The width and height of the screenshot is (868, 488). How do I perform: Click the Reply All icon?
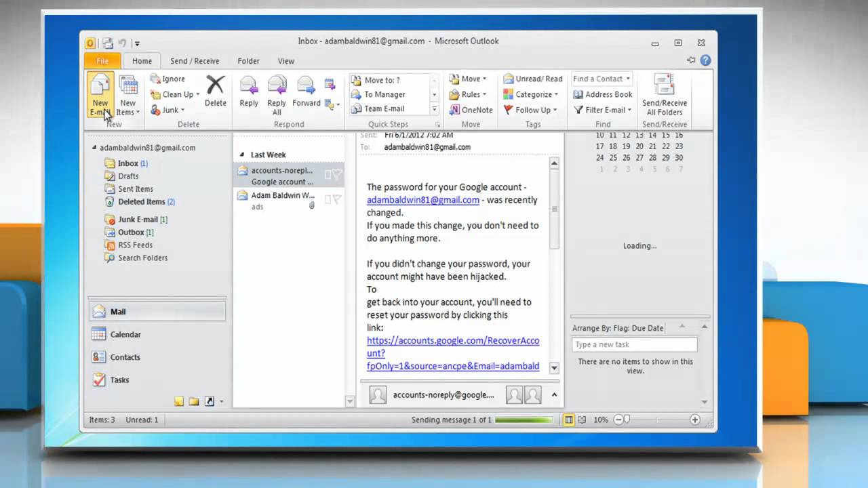pos(277,85)
